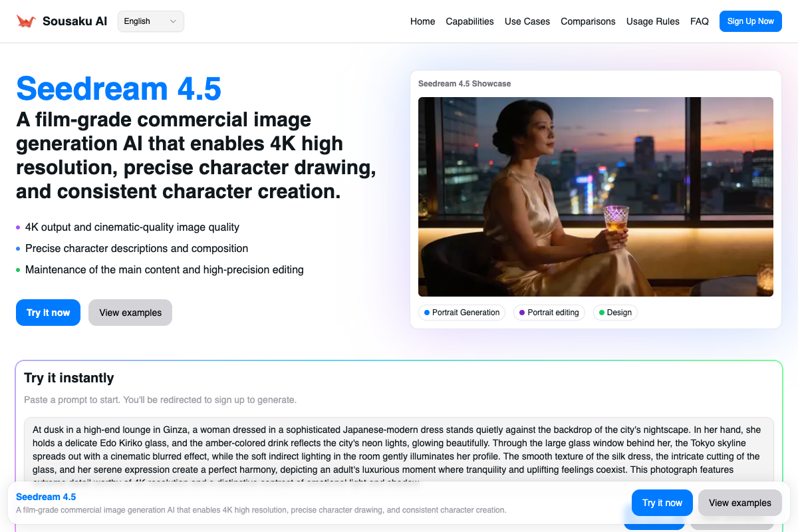The image size is (798, 532).
Task: Go to the Home menu item
Action: 422,21
